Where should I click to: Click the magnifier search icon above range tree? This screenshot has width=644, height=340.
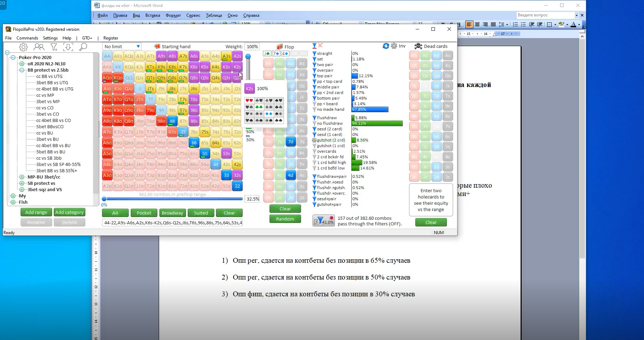[83, 47]
